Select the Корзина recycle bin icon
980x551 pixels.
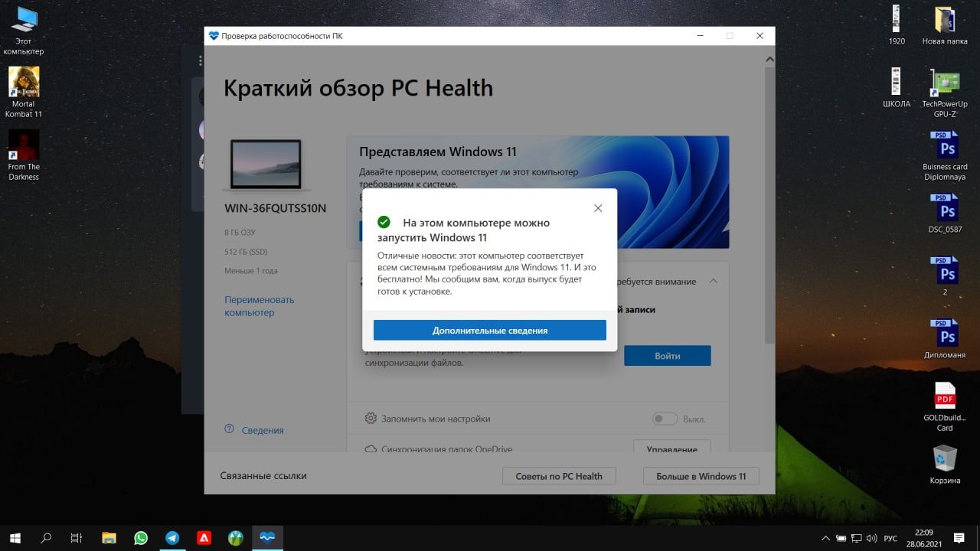pyautogui.click(x=945, y=465)
